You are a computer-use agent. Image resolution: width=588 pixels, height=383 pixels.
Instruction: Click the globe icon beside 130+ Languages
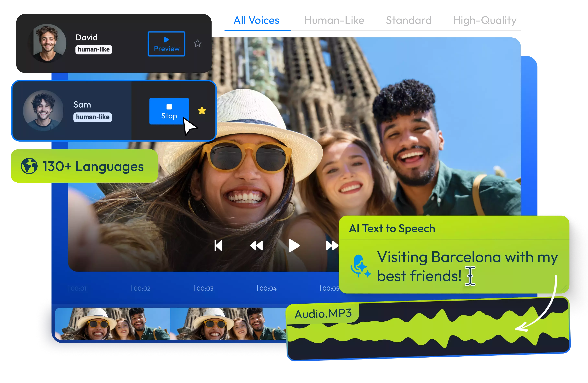coord(29,166)
